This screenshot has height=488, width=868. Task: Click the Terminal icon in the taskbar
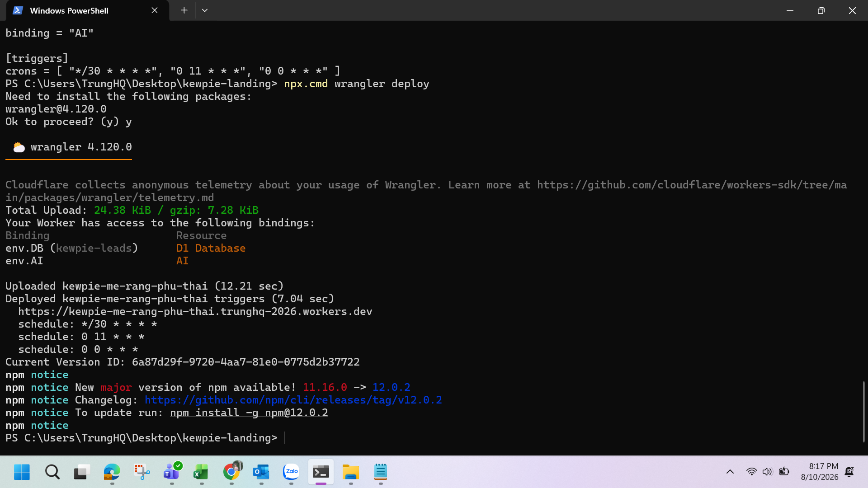pyautogui.click(x=321, y=472)
